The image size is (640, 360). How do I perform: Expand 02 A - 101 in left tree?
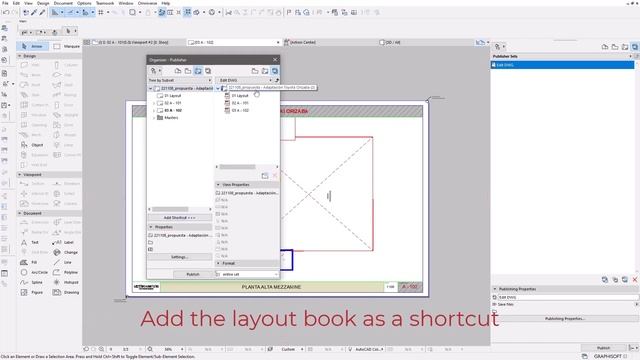pyautogui.click(x=154, y=103)
